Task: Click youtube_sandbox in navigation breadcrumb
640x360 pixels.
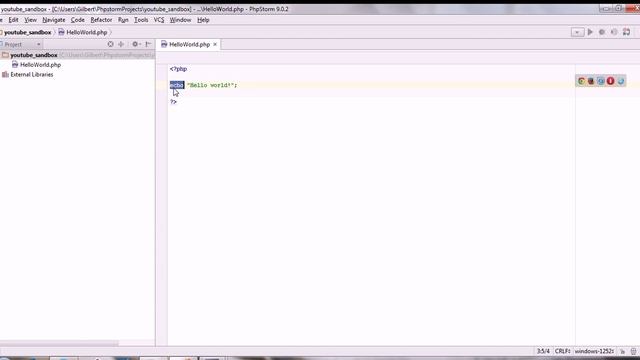Action: point(27,32)
